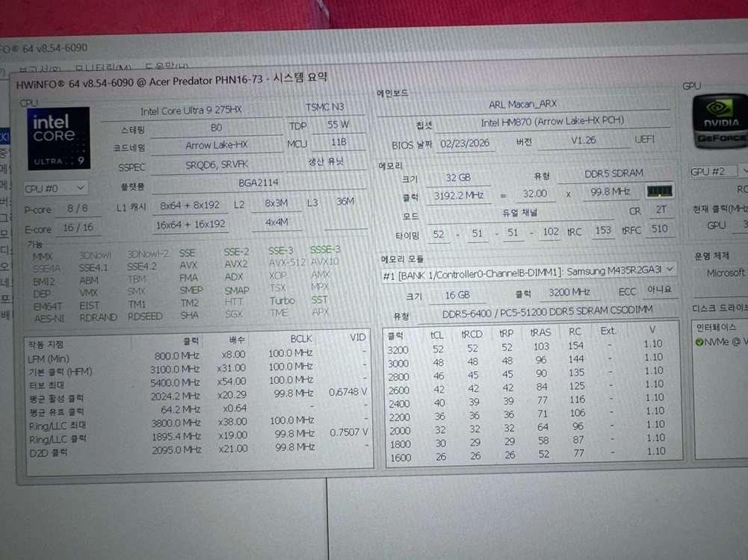The height and width of the screenshot is (560, 748).
Task: Click the Intel Core Ultra 9 275HX name field
Action: 191,111
